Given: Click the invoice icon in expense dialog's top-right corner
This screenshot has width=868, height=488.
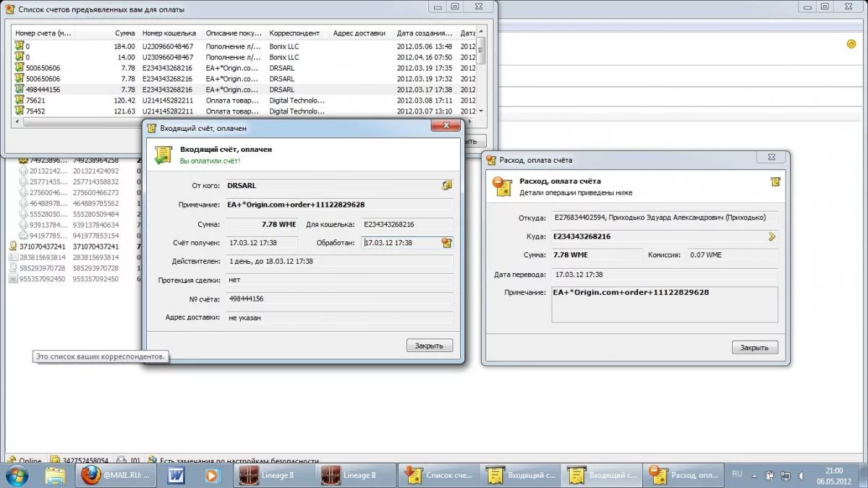Looking at the screenshot, I should [x=775, y=182].
